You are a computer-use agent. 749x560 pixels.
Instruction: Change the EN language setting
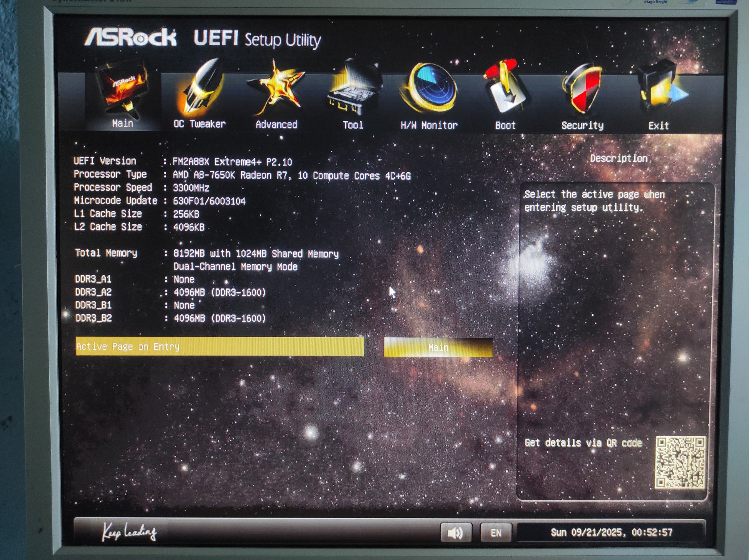(496, 533)
